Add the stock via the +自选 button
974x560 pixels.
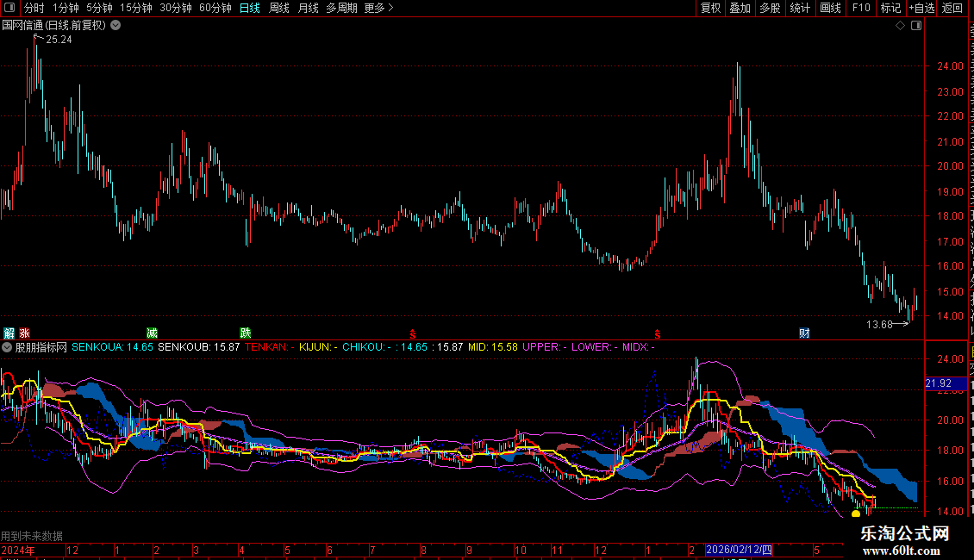[x=921, y=8]
